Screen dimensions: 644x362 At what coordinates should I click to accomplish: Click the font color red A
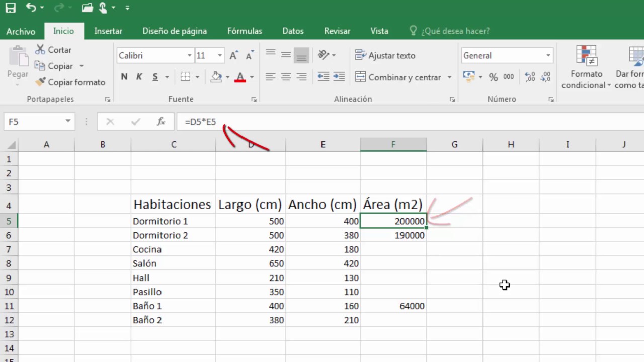click(240, 77)
